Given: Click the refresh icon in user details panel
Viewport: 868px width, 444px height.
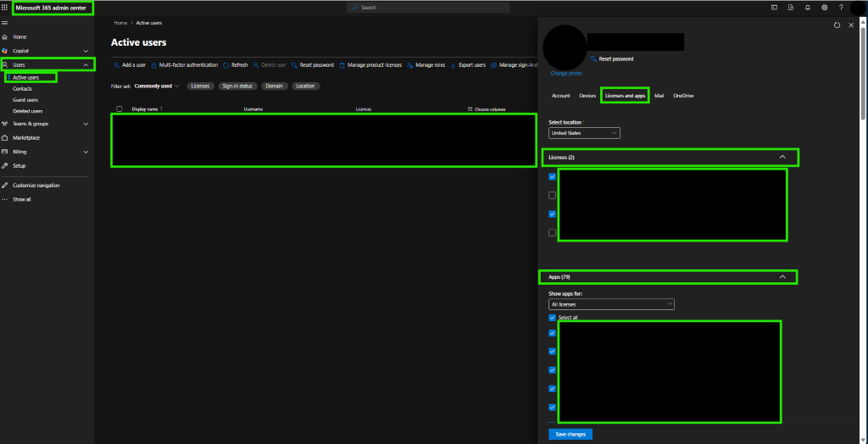Looking at the screenshot, I should point(837,25).
